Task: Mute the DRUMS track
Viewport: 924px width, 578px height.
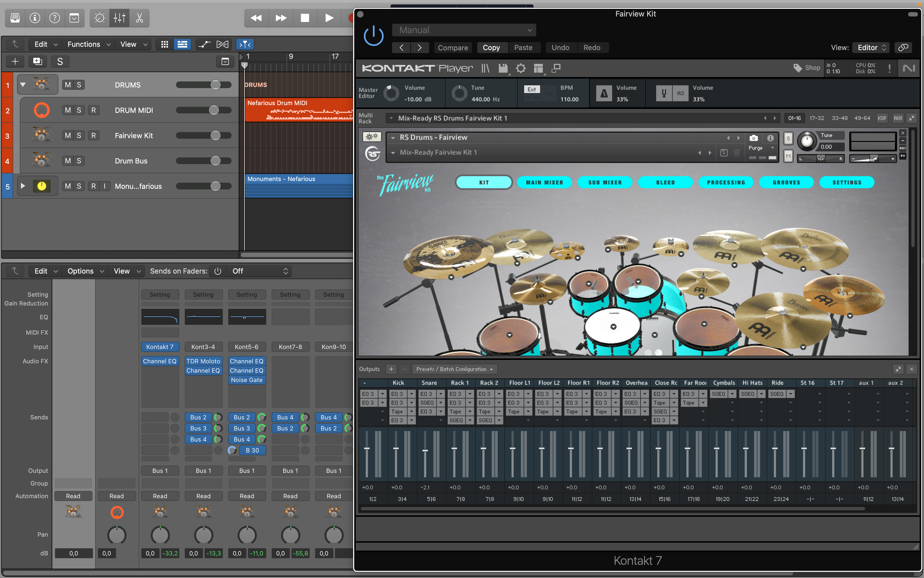Action: pos(68,84)
